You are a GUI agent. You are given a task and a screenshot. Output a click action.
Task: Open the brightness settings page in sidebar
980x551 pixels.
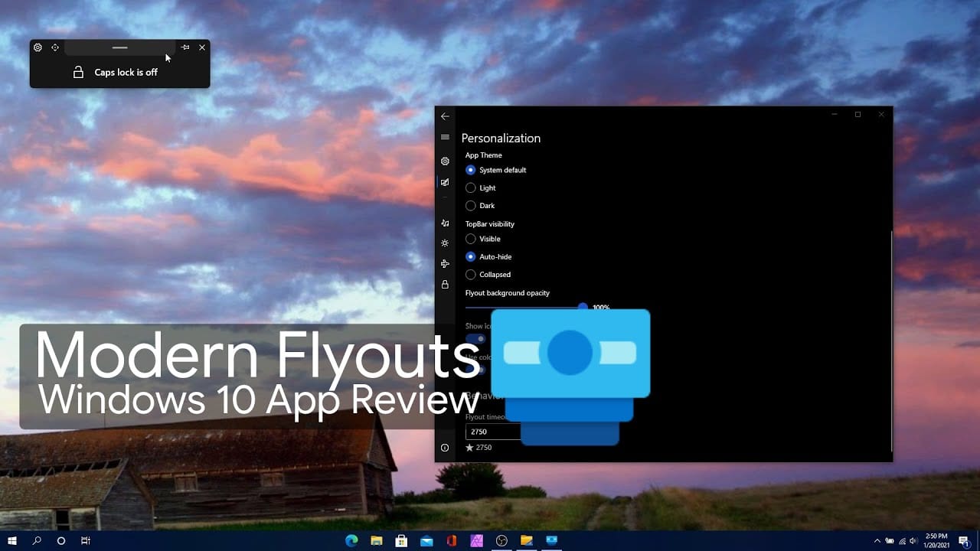pyautogui.click(x=445, y=243)
